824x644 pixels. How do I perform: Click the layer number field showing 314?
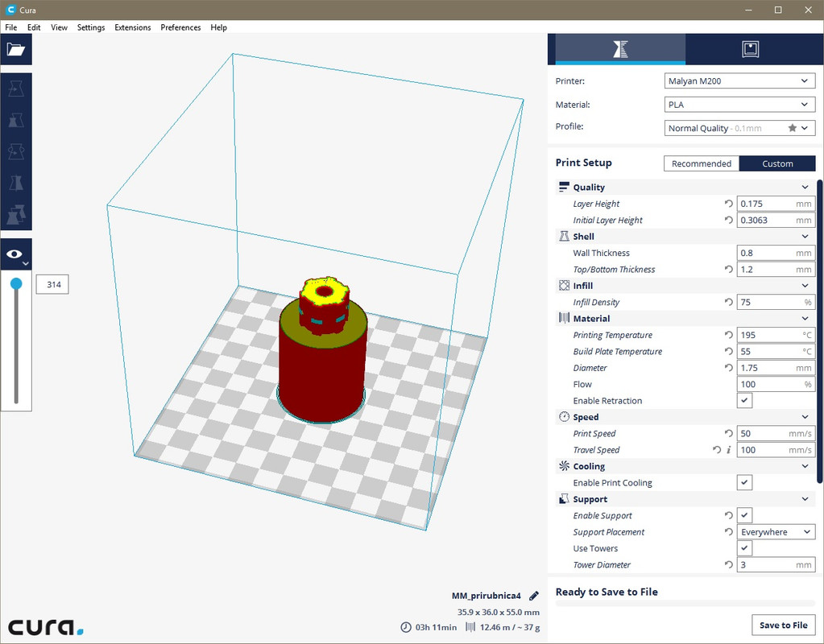pos(52,284)
